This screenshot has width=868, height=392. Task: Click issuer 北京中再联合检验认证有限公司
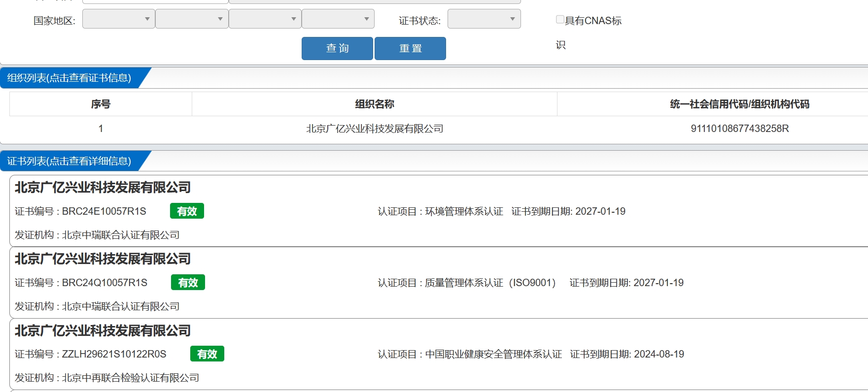point(131,378)
